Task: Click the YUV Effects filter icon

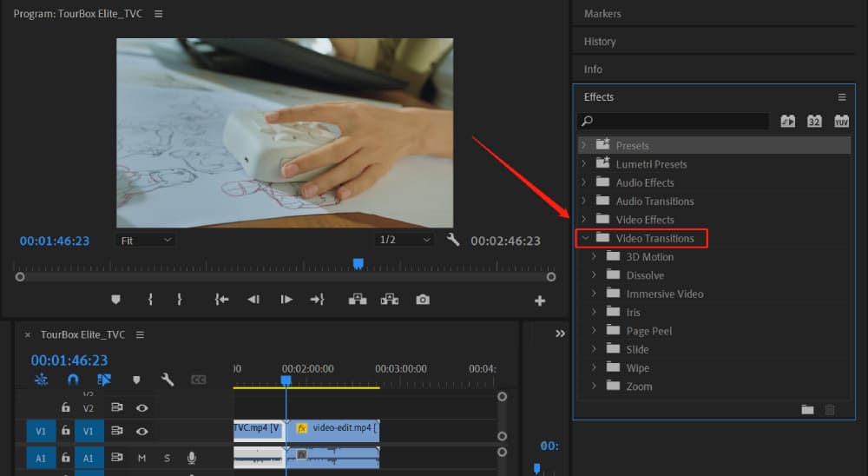Action: [841, 122]
